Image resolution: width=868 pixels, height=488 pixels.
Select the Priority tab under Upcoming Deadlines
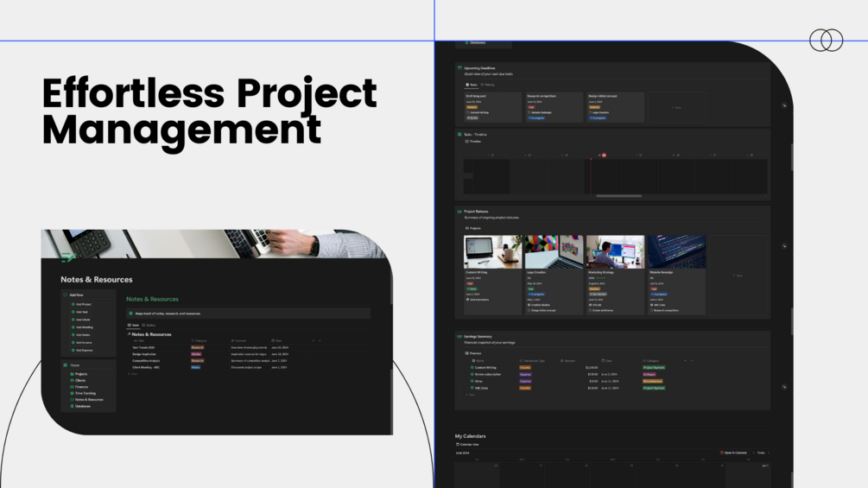pos(488,85)
